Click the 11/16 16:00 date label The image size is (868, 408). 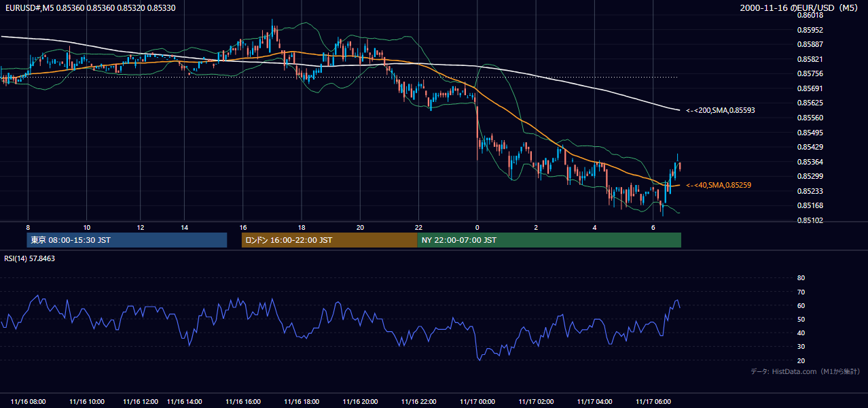(243, 401)
